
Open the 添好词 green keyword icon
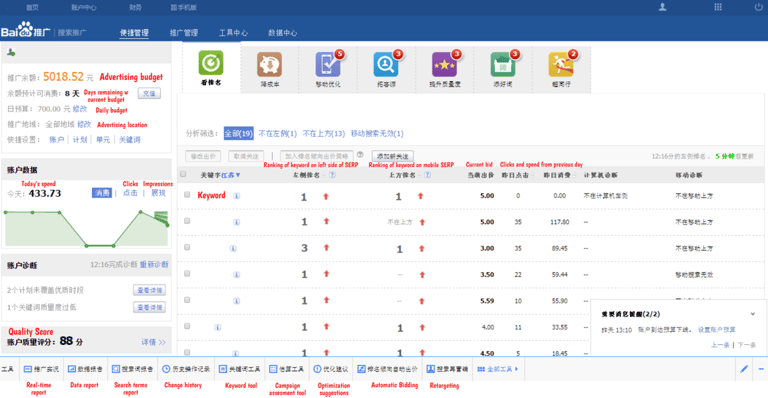click(x=503, y=65)
